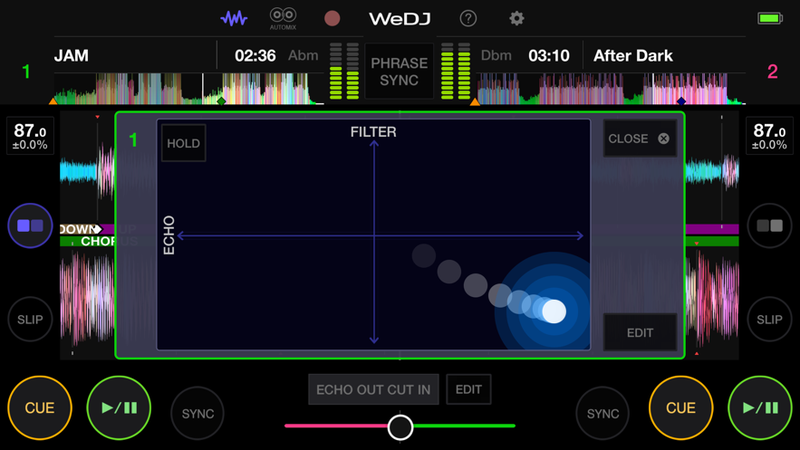Open the help question mark icon
The height and width of the screenshot is (450, 800).
[x=468, y=19]
